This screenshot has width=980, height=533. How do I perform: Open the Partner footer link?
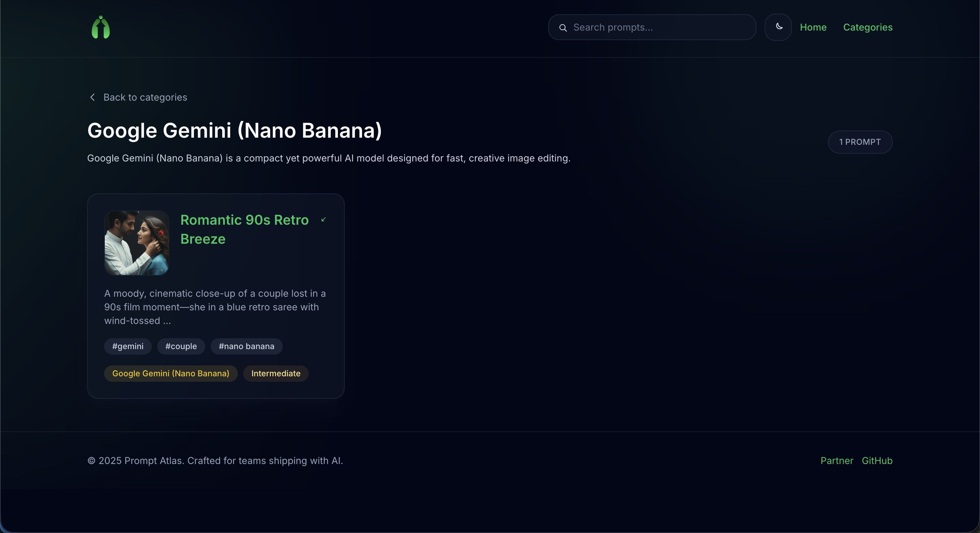click(837, 461)
